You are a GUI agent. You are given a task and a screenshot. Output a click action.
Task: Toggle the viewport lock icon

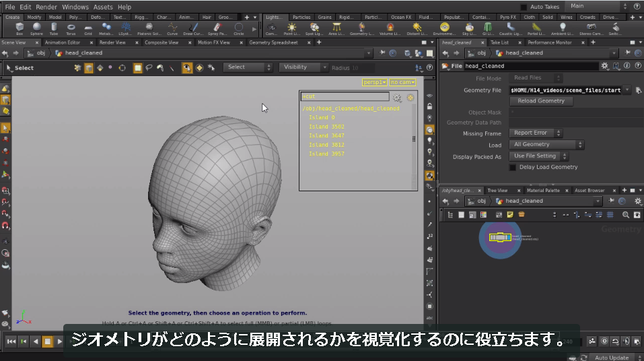coord(429,106)
